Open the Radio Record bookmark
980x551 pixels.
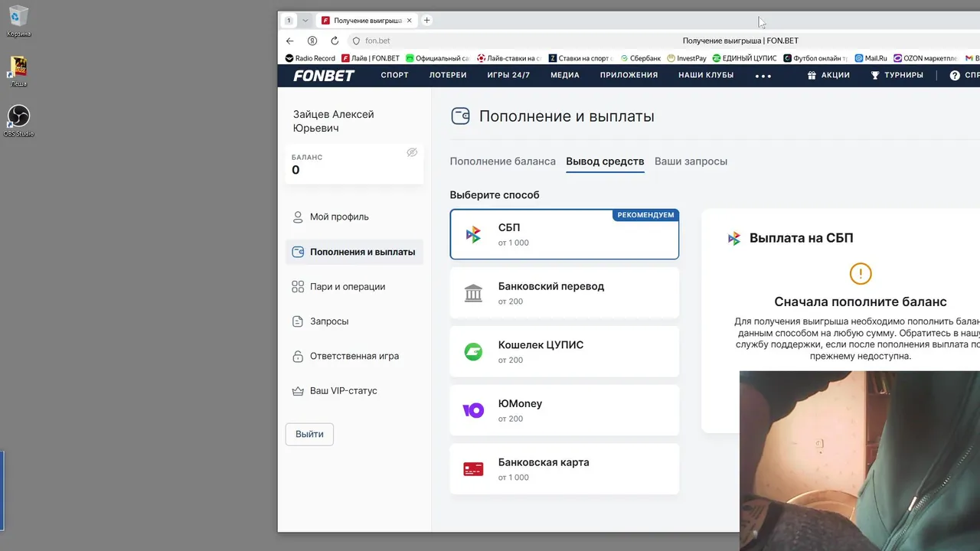pyautogui.click(x=310, y=58)
